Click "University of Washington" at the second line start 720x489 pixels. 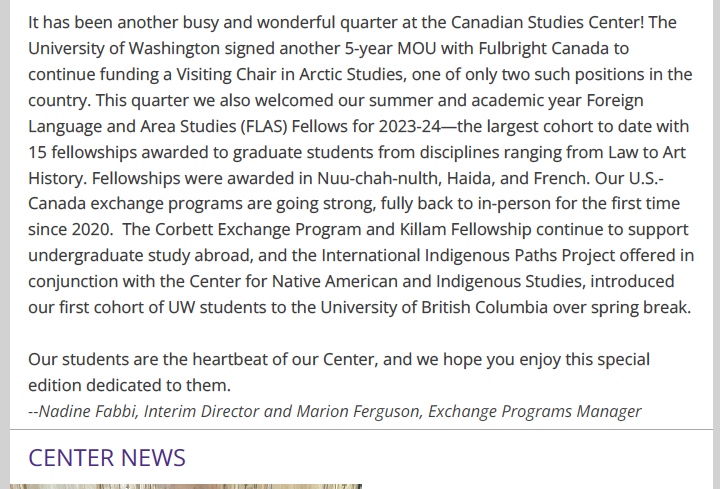tap(124, 48)
